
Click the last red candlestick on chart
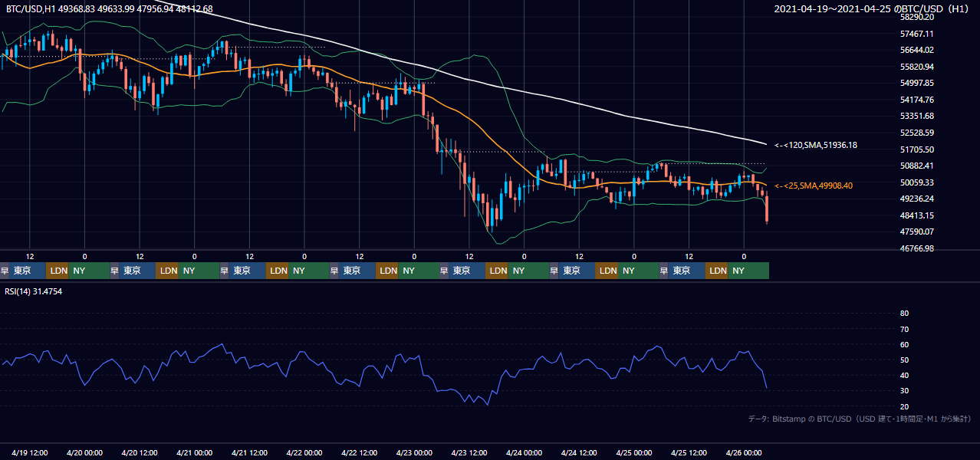767,209
